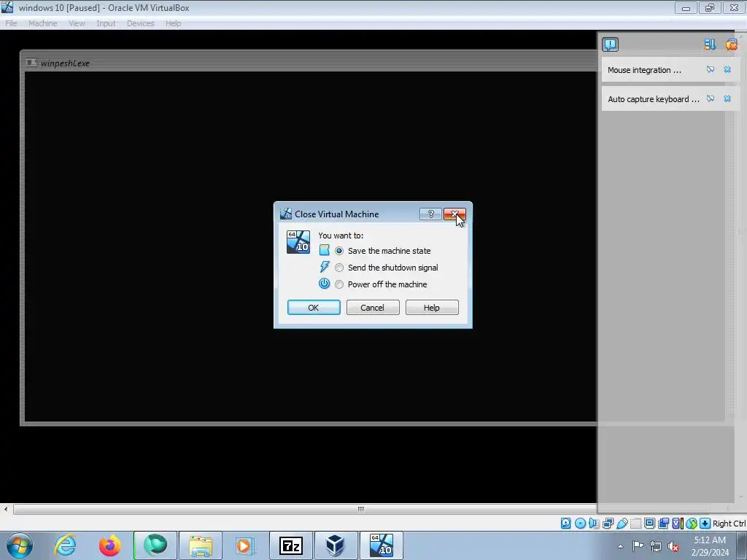Open the Help menu in menu bar
The height and width of the screenshot is (560, 747).
click(x=174, y=23)
